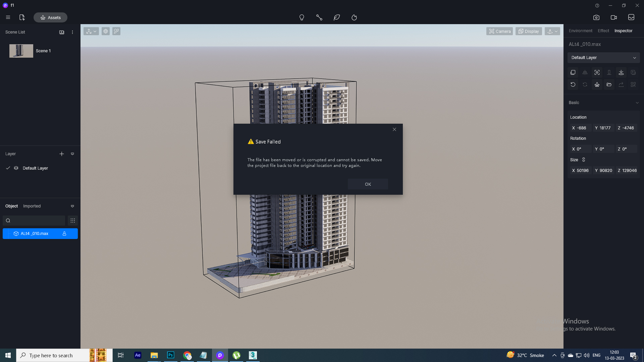Click the light bulb icon in top toolbar
Viewport: 644px width, 362px height.
click(302, 17)
